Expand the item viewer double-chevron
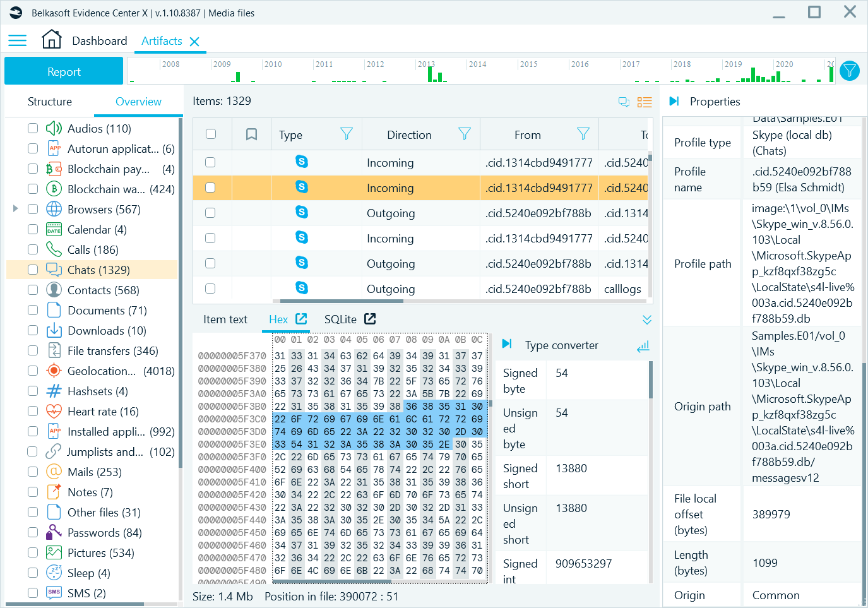Screen dimensions: 868x608 coord(647,319)
